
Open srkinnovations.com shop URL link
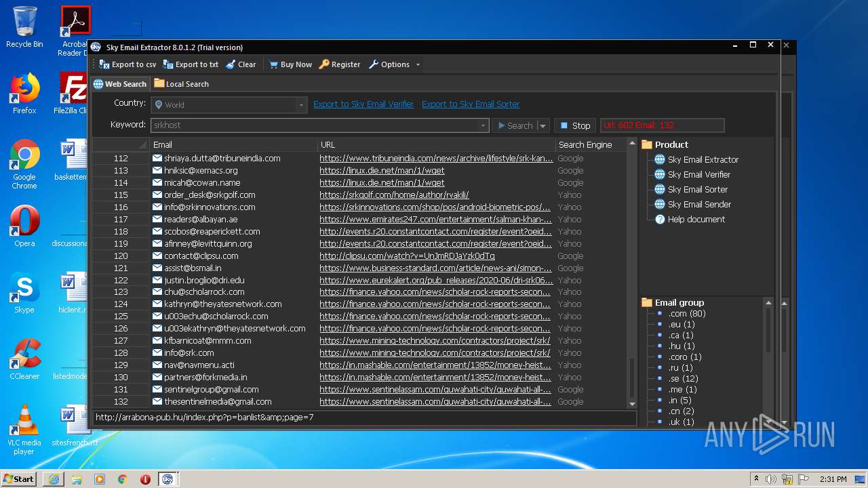[x=435, y=207]
